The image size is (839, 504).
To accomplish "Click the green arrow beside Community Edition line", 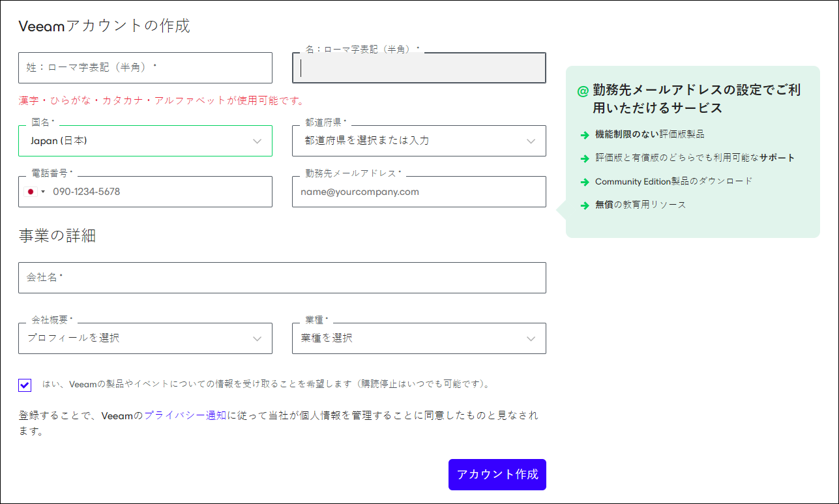I will pyautogui.click(x=585, y=182).
